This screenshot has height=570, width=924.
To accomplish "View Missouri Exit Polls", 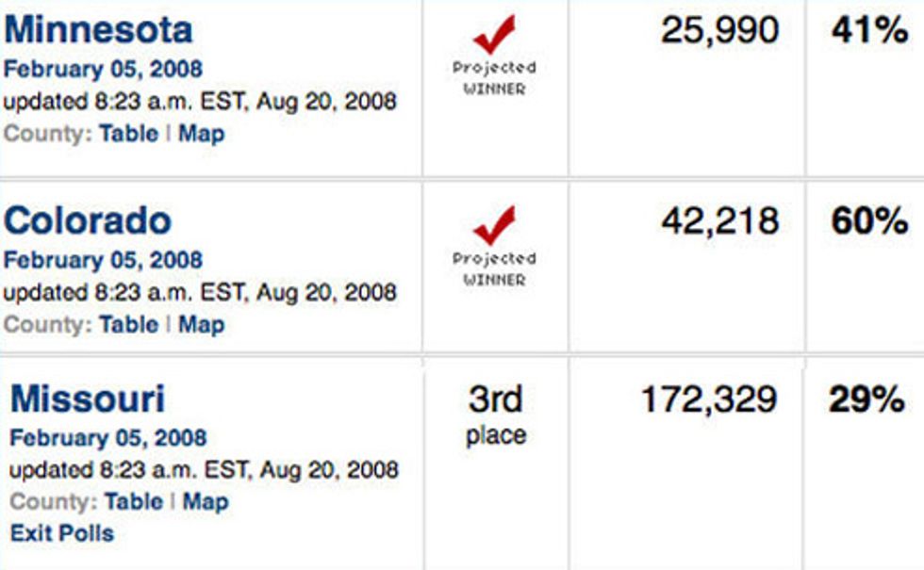I will point(62,533).
